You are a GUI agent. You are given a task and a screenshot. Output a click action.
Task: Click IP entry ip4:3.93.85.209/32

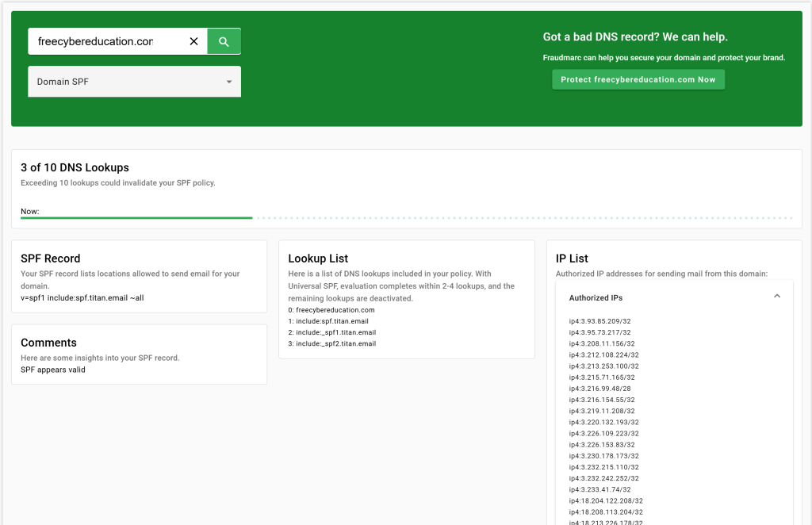coord(599,321)
